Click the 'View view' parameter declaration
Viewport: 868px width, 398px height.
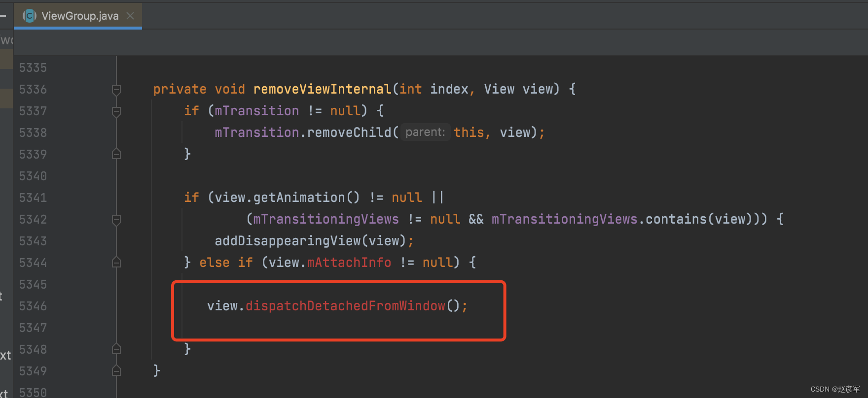coord(518,89)
